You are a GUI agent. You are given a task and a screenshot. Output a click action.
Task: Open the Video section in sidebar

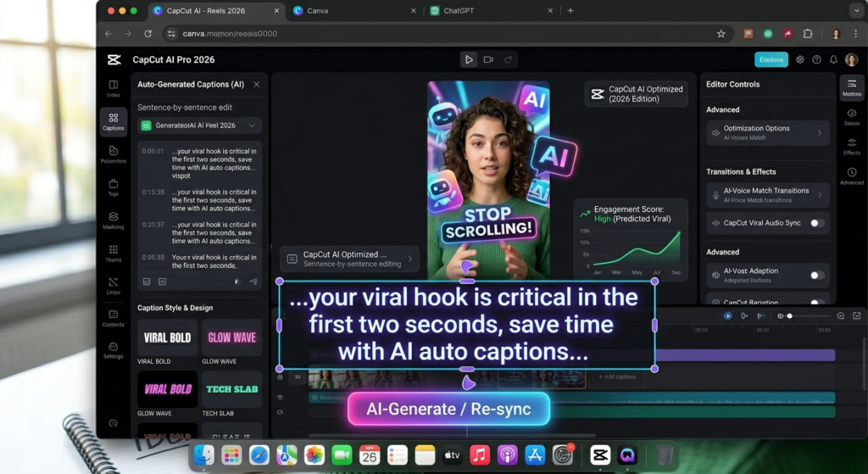pos(114,88)
